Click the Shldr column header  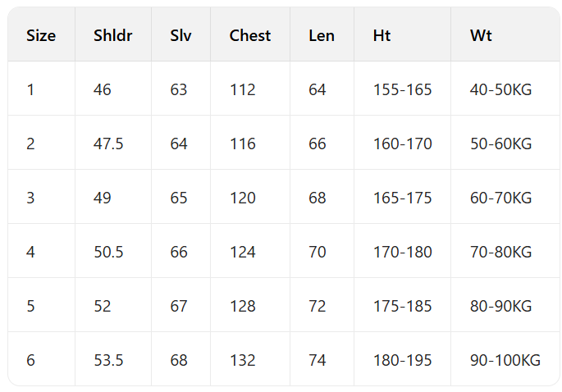pyautogui.click(x=113, y=35)
